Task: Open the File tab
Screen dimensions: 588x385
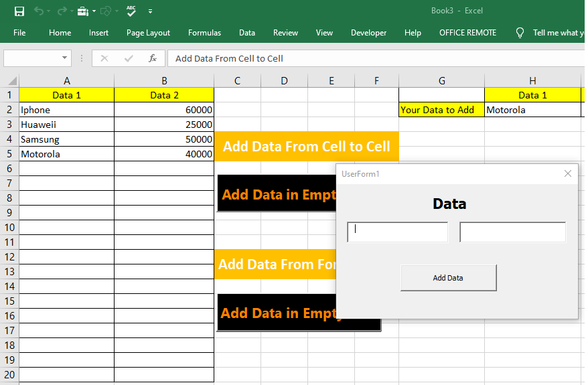Action: tap(19, 33)
